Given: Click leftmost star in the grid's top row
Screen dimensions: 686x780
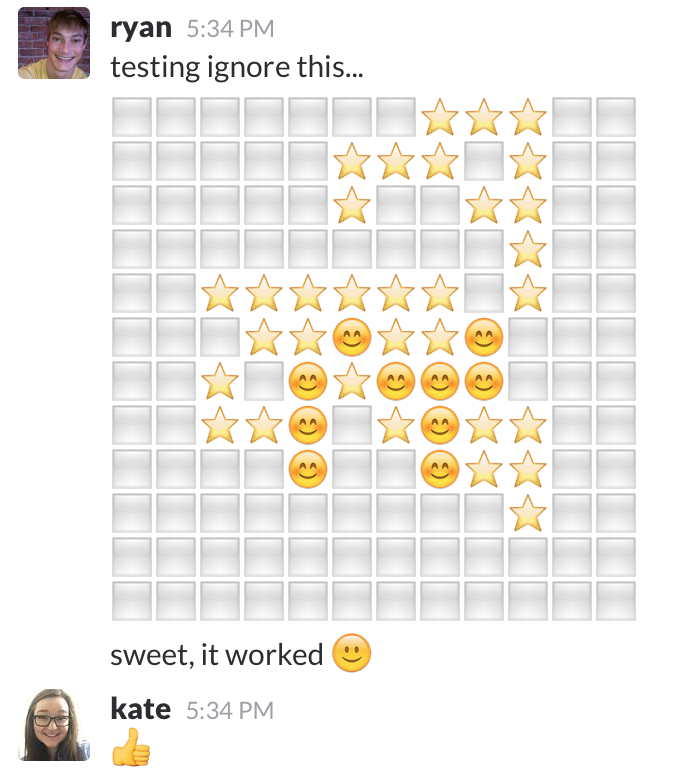Looking at the screenshot, I should coord(440,117).
